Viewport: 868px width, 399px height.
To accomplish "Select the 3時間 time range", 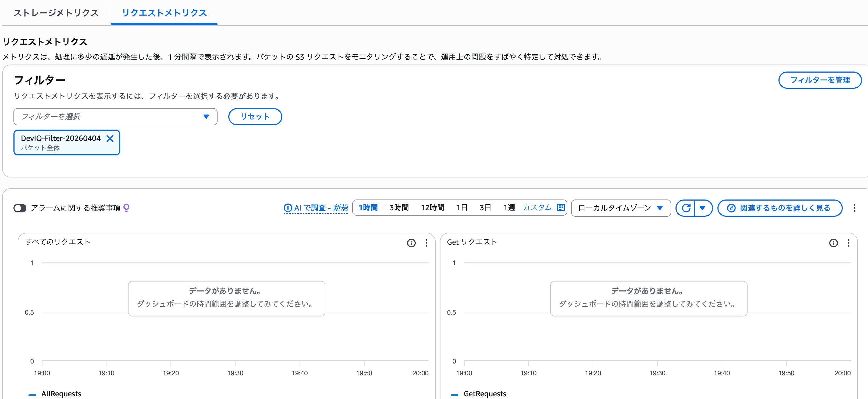I will [399, 208].
